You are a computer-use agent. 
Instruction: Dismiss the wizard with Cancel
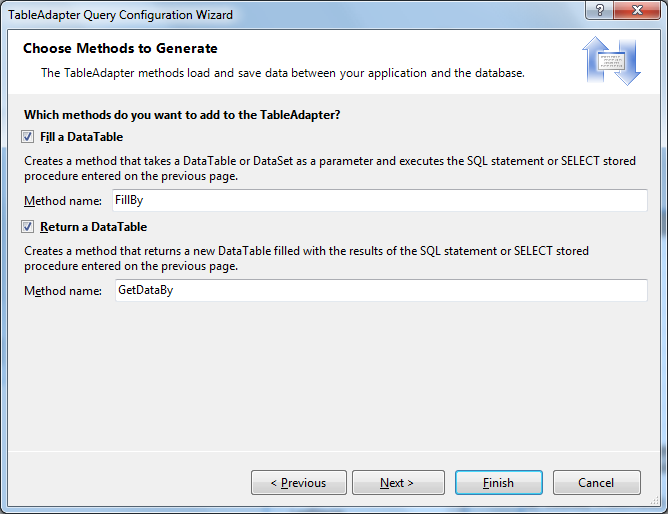[596, 482]
